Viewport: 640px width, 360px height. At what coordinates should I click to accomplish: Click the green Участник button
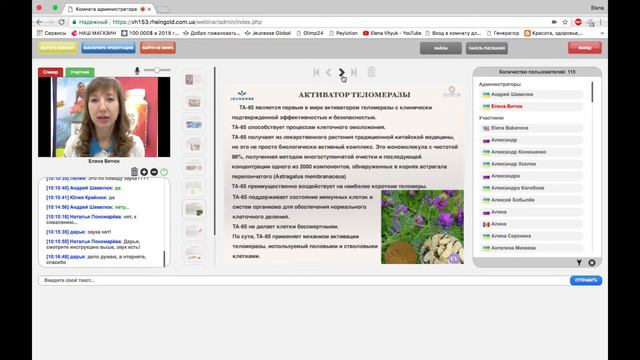80,72
